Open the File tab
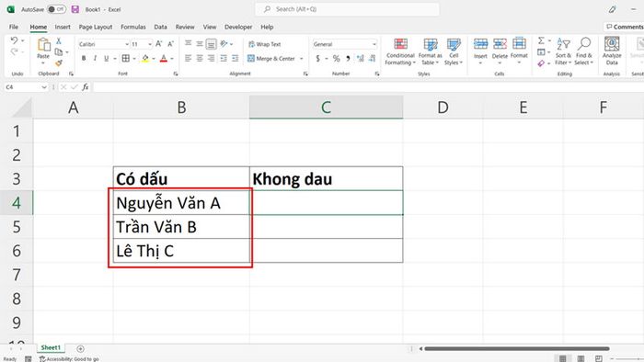Screen dimensions: 644x362 tap(14, 27)
